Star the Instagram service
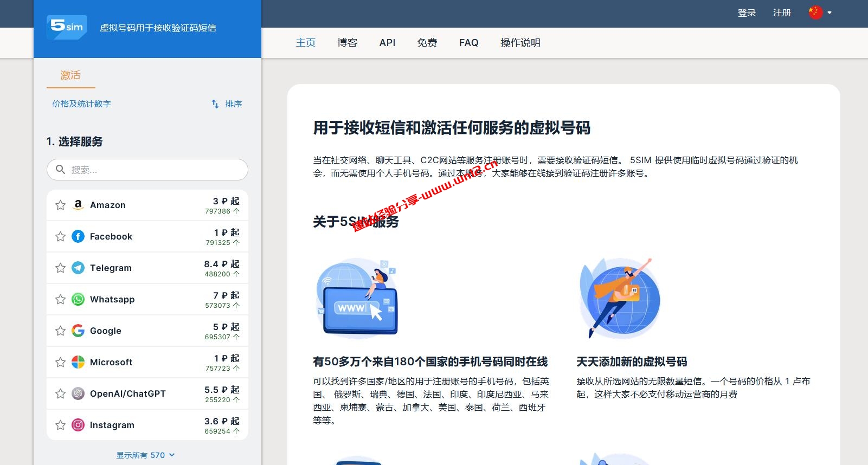The height and width of the screenshot is (465, 868). 61,425
